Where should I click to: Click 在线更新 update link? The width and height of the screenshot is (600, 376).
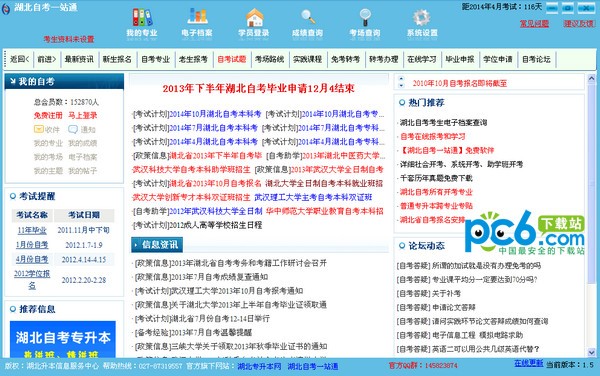point(528,363)
